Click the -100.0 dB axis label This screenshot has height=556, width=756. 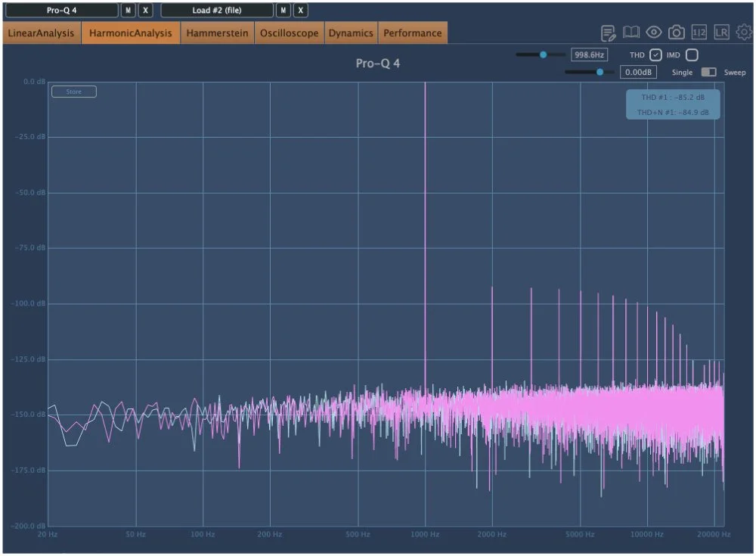pos(29,303)
